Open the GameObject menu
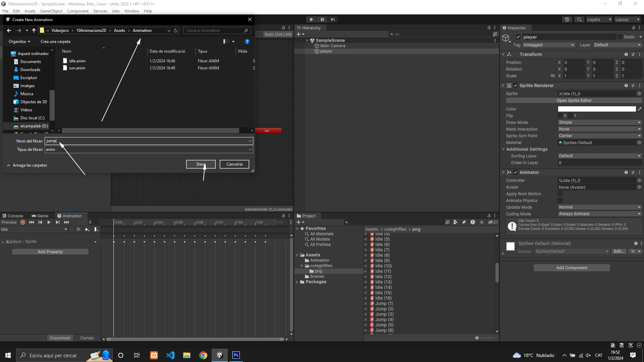Image resolution: width=644 pixels, height=362 pixels. (x=51, y=11)
